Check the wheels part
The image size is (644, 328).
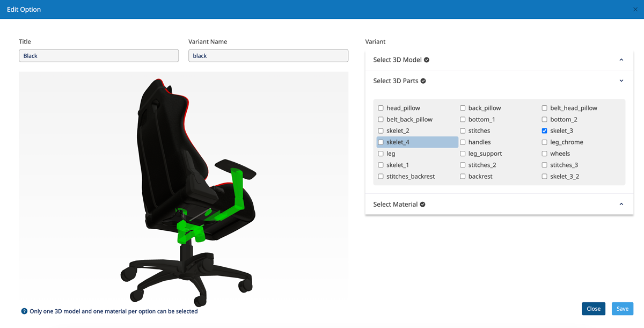coord(544,153)
